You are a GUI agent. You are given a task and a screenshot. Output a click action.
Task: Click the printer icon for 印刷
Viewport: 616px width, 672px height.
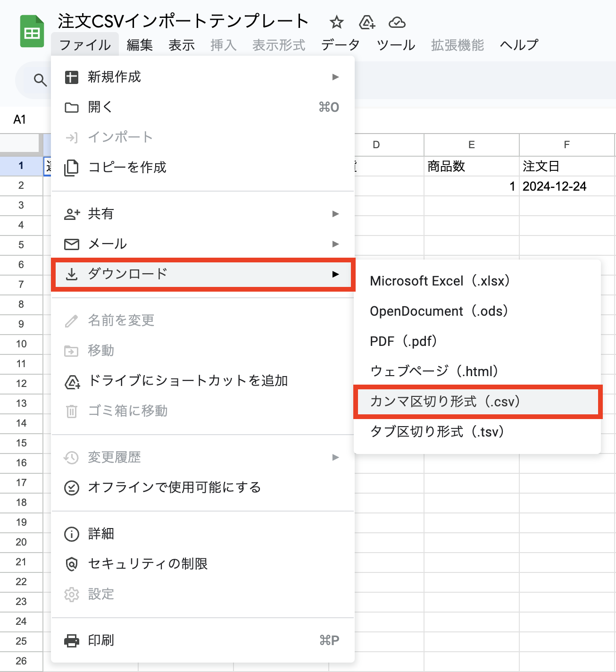pos(72,640)
